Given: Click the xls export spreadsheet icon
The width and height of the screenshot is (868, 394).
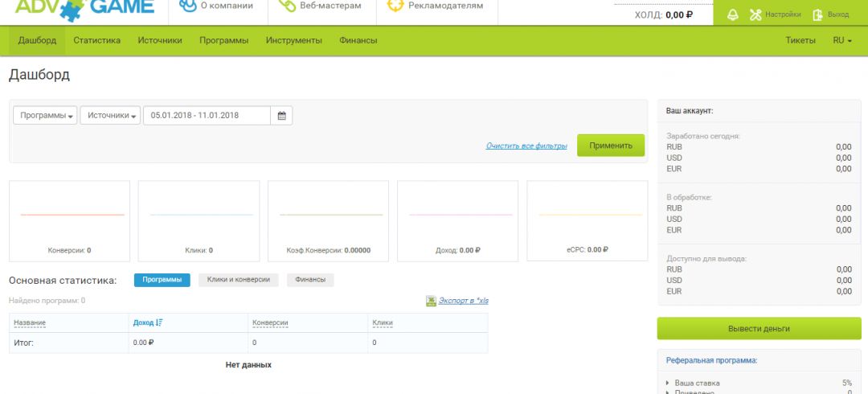Looking at the screenshot, I should point(431,301).
